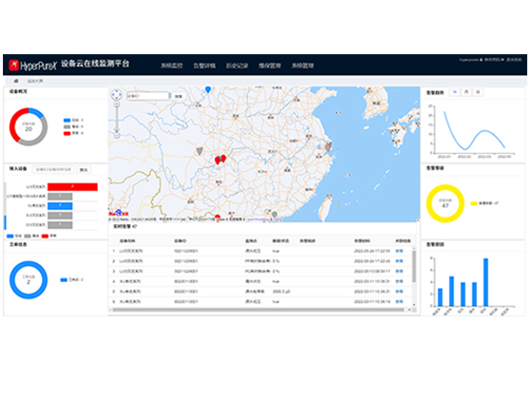Click the HyperPureX logo icon
The width and height of the screenshot is (532, 399).
[x=13, y=65]
